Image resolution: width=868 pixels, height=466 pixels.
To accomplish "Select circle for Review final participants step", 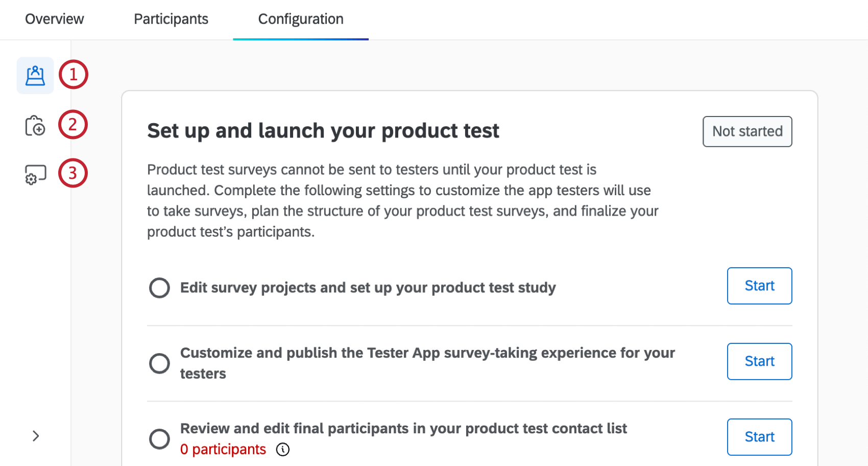I will [159, 438].
